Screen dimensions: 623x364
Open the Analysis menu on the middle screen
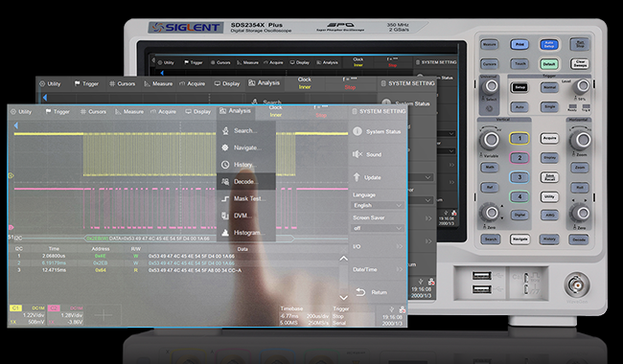[x=264, y=83]
